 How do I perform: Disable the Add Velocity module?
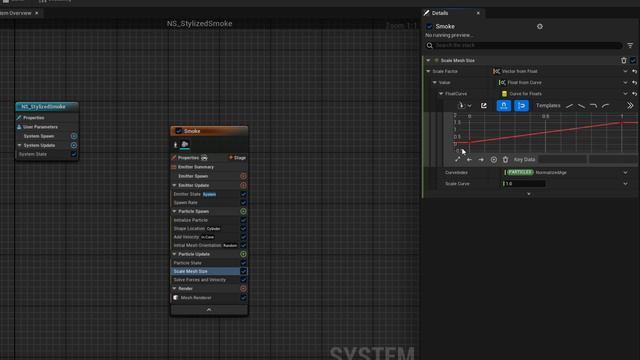(243, 237)
